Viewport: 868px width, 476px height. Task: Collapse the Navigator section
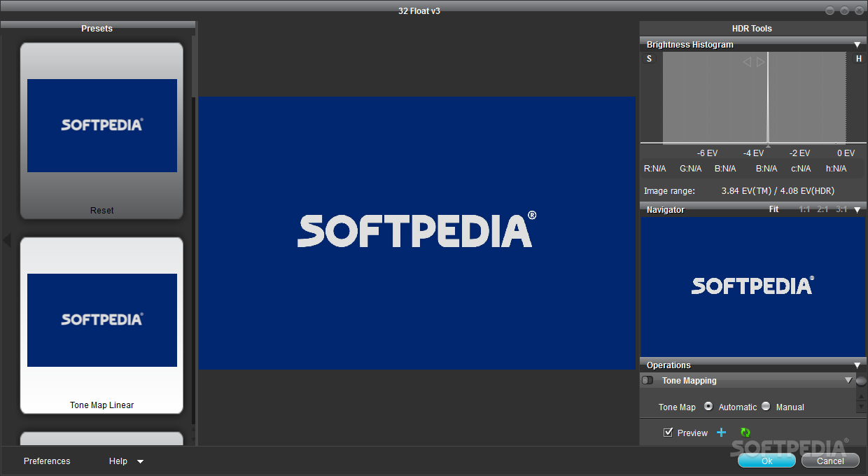[x=857, y=209]
